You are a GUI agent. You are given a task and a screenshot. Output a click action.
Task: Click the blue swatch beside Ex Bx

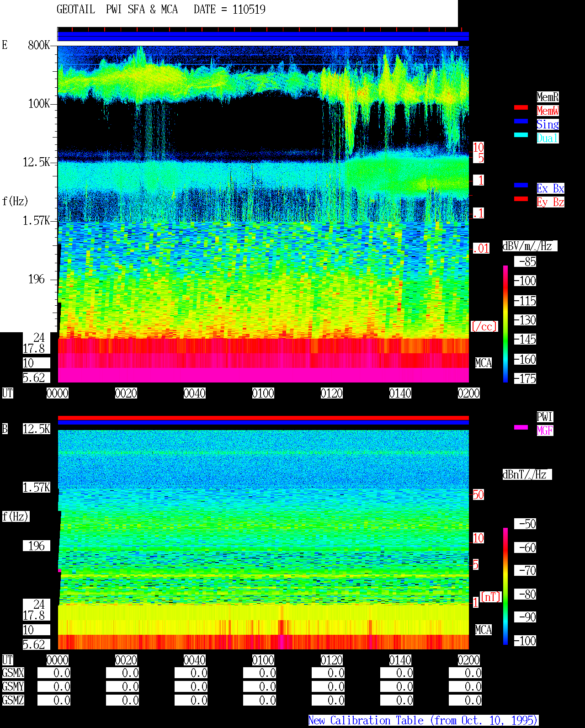click(521, 185)
